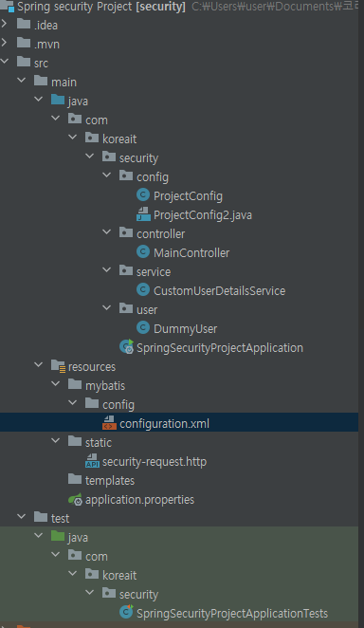
Task: Expand the .idea folder chevron
Action: pos(5,24)
